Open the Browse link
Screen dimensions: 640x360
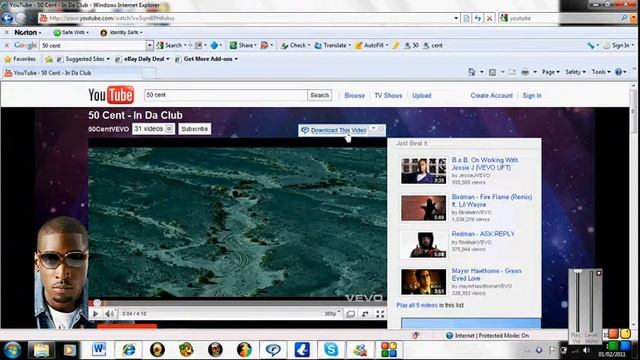point(354,96)
